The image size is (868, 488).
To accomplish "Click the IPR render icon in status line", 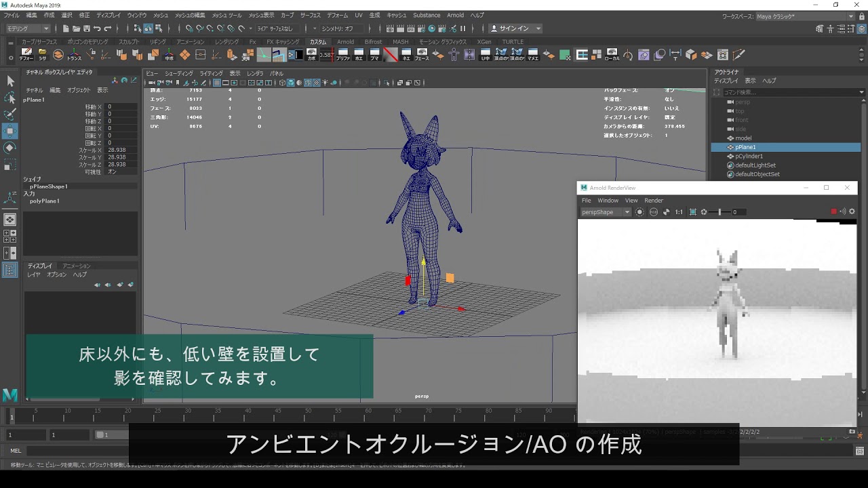I will 411,28.
